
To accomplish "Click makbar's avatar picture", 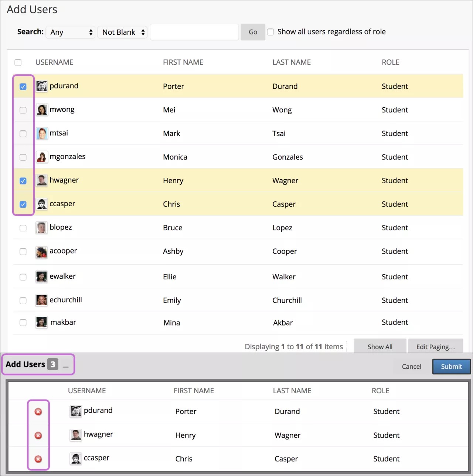I will coord(41,322).
